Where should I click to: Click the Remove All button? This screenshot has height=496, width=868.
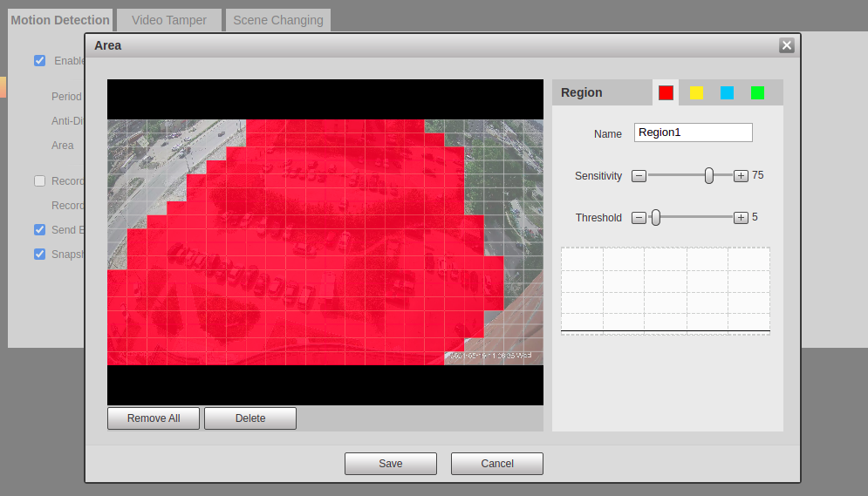point(154,418)
